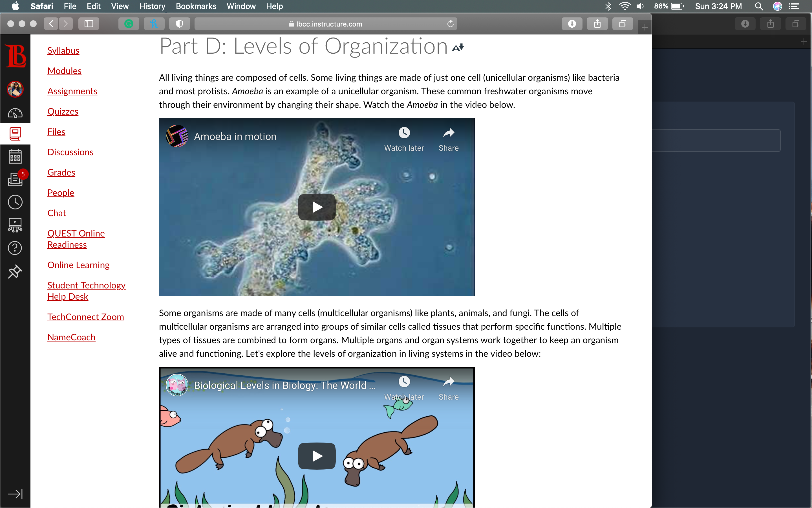Expand the Canvas global navigation arrow

click(x=15, y=494)
